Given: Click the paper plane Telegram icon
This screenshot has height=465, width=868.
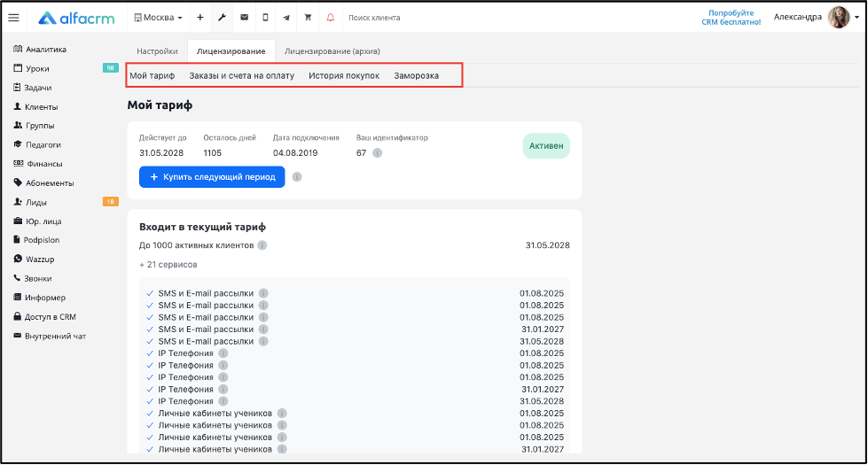Looking at the screenshot, I should click(286, 18).
